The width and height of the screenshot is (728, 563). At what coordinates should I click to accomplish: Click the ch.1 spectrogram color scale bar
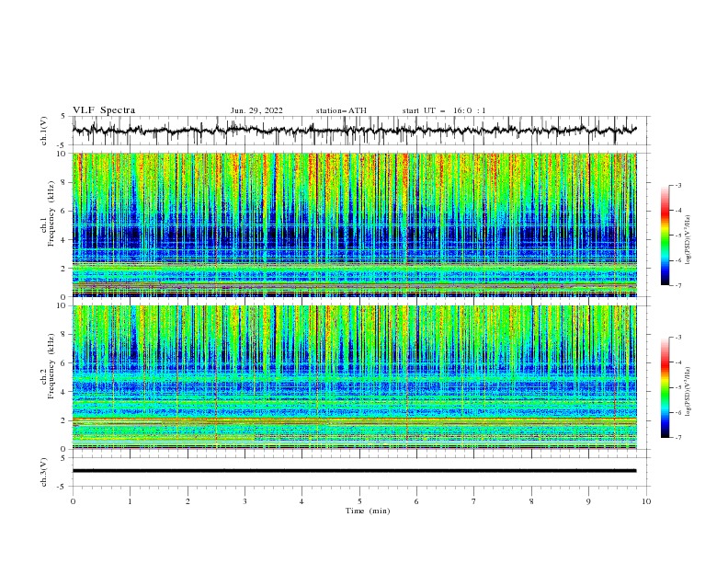coord(665,236)
